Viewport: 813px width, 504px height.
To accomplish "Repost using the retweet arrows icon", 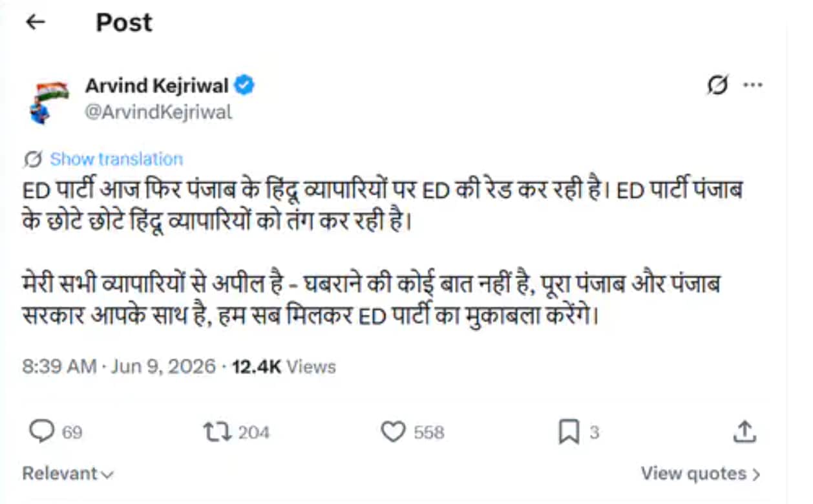I will [x=217, y=432].
